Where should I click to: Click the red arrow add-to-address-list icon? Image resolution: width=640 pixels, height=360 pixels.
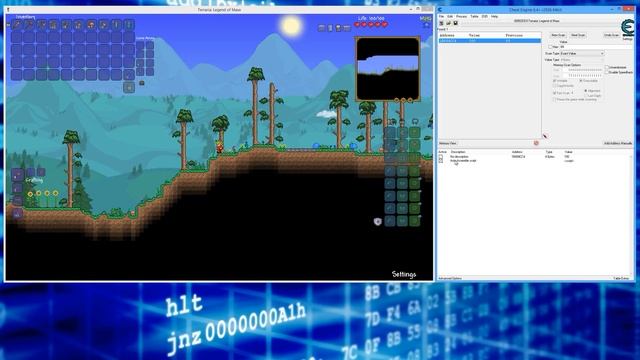(545, 136)
